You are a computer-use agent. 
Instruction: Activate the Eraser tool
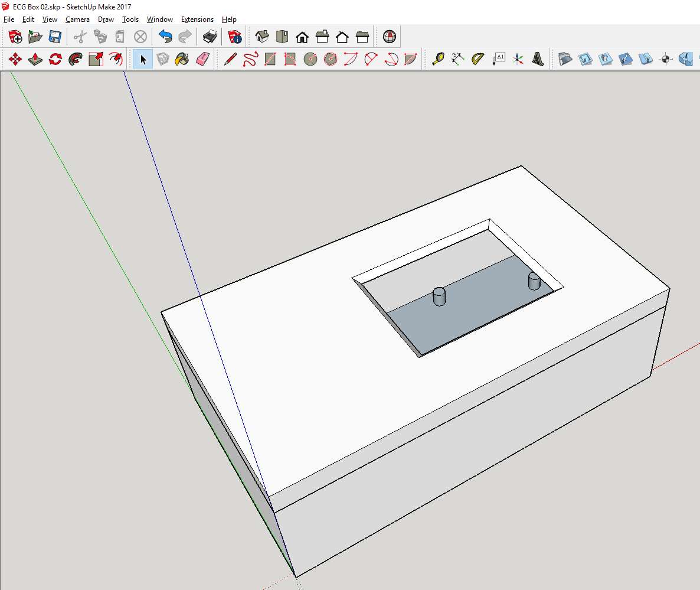tap(203, 58)
